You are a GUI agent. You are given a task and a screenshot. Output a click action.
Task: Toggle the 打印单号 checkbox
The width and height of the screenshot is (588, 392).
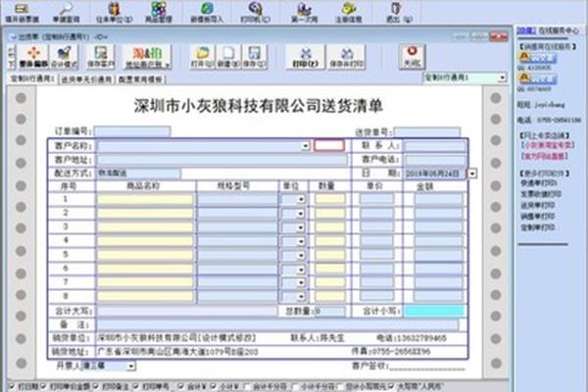coord(136,386)
